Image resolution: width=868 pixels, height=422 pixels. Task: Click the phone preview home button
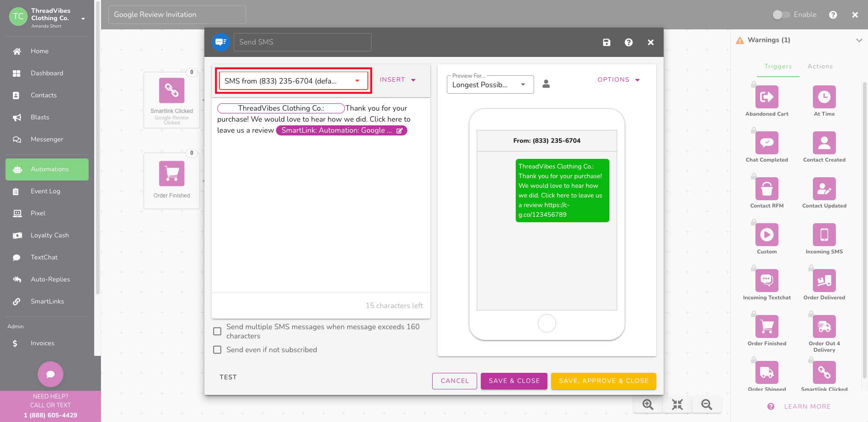[547, 323]
